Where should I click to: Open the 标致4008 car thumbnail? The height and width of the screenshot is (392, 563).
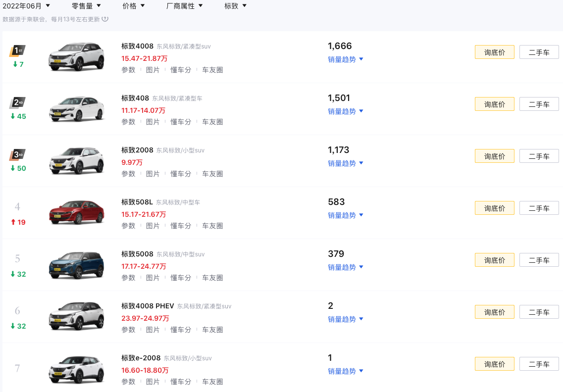pos(76,57)
